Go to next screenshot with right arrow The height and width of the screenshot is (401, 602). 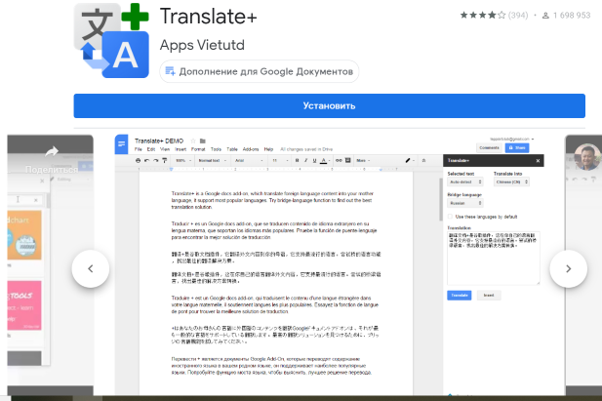coord(569,269)
